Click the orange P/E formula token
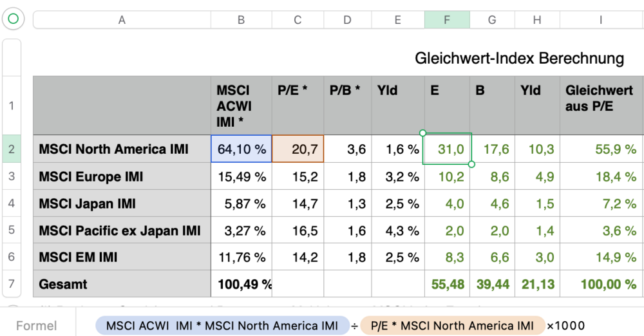The width and height of the screenshot is (644, 336). coord(451,326)
